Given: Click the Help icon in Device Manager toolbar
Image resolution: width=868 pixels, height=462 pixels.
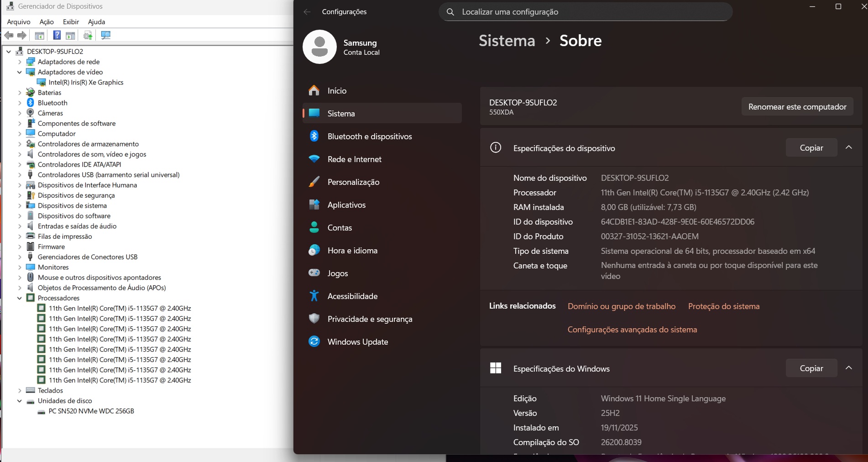Looking at the screenshot, I should pos(57,35).
